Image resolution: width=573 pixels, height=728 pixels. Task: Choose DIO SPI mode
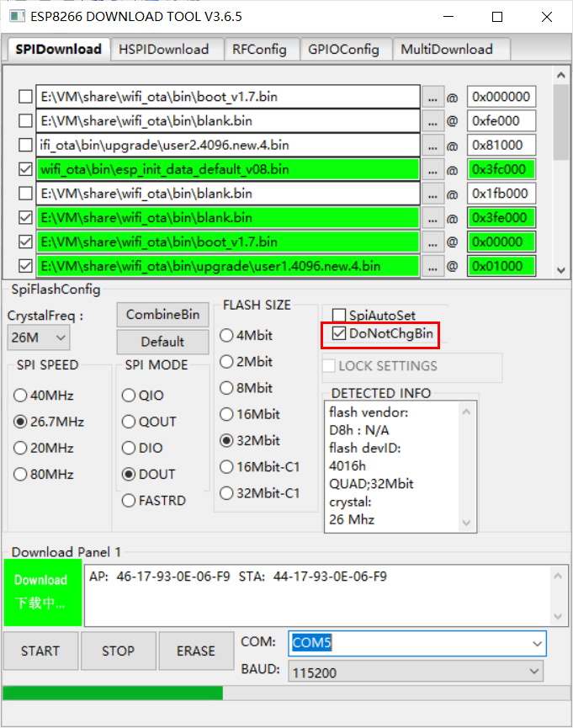[129, 448]
